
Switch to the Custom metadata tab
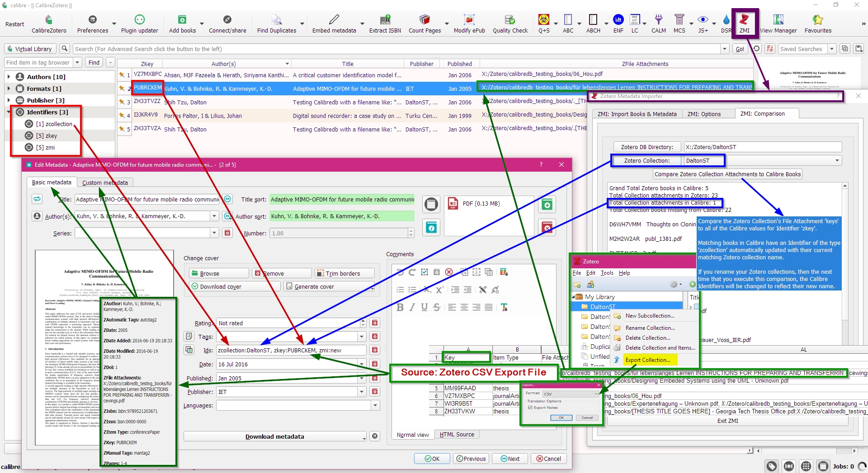pyautogui.click(x=105, y=183)
